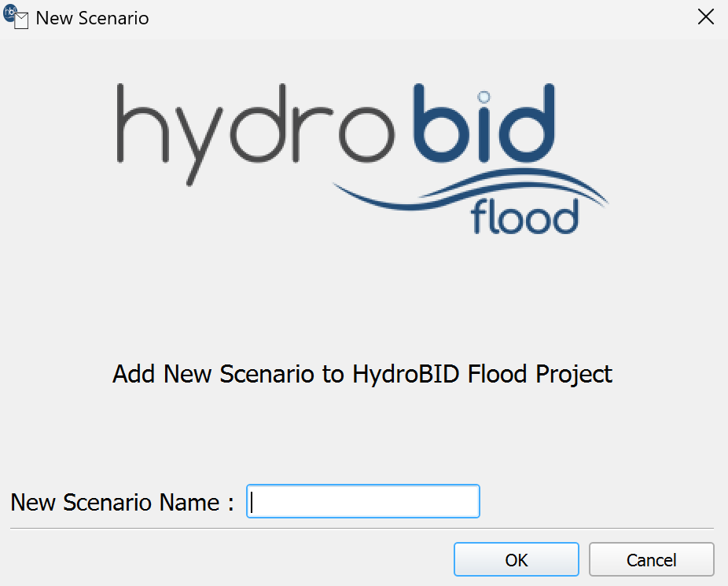
Task: Click the "Add New Scenario to HydroBID Flood Project" heading
Action: [x=362, y=374]
